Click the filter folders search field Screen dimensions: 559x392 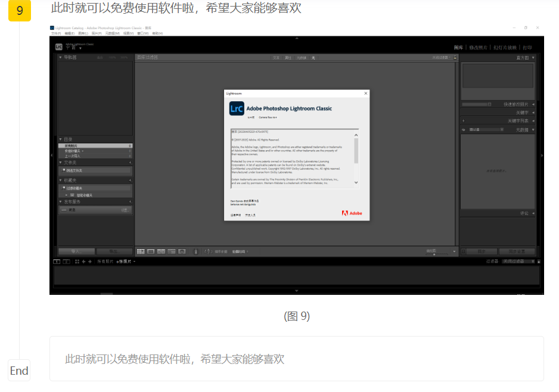point(95,170)
